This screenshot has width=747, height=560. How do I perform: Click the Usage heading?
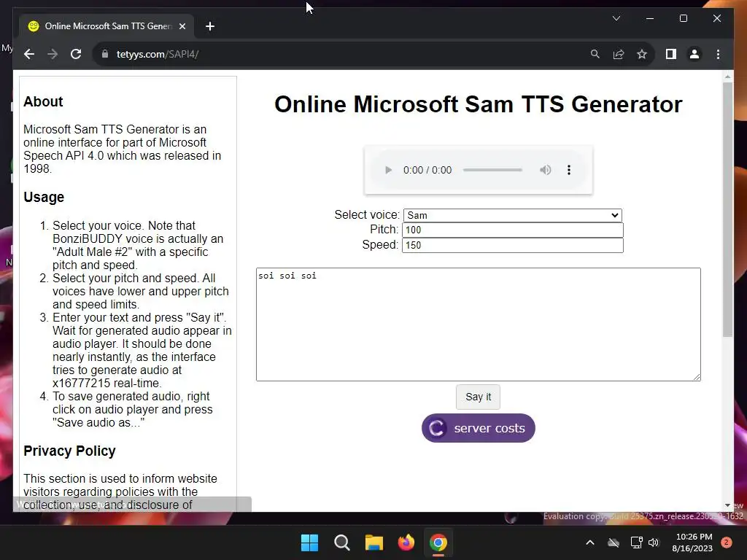tap(44, 197)
